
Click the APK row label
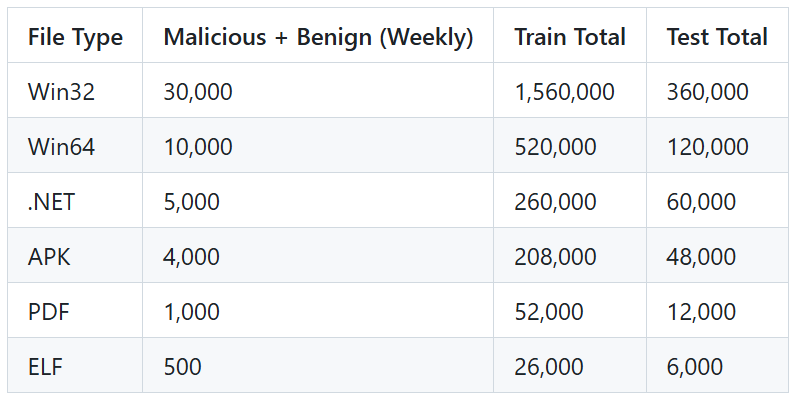pos(49,257)
